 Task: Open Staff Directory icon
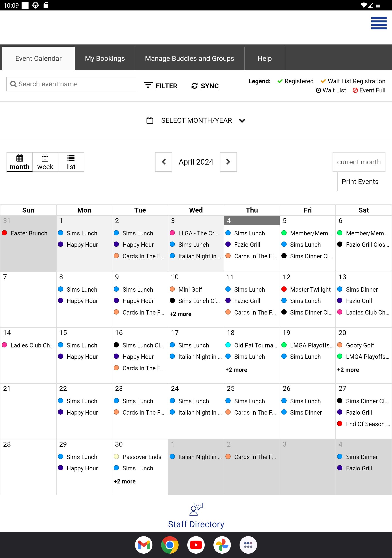point(196,509)
